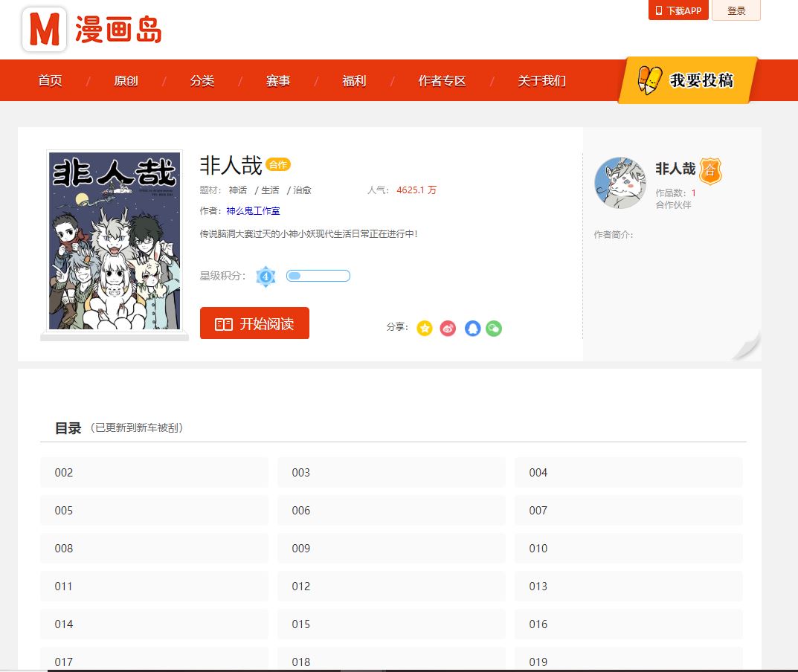798x672 pixels.
Task: Click the 我要投稿 submission button
Action: [688, 80]
